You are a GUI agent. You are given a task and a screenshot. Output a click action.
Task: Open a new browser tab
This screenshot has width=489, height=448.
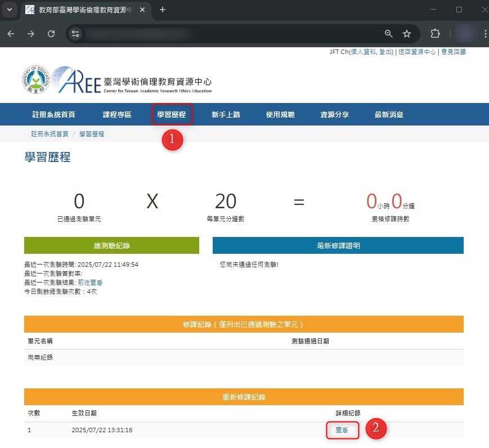[x=163, y=10]
